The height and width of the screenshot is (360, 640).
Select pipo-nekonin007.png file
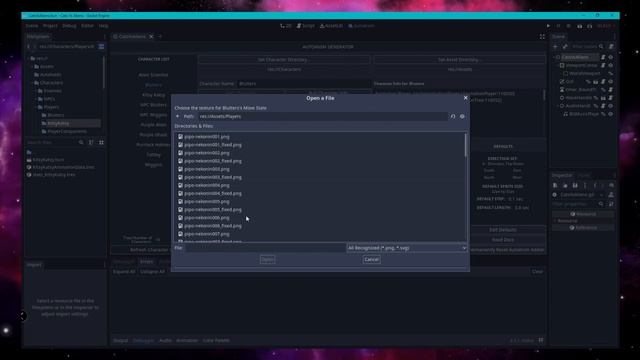[x=207, y=234]
